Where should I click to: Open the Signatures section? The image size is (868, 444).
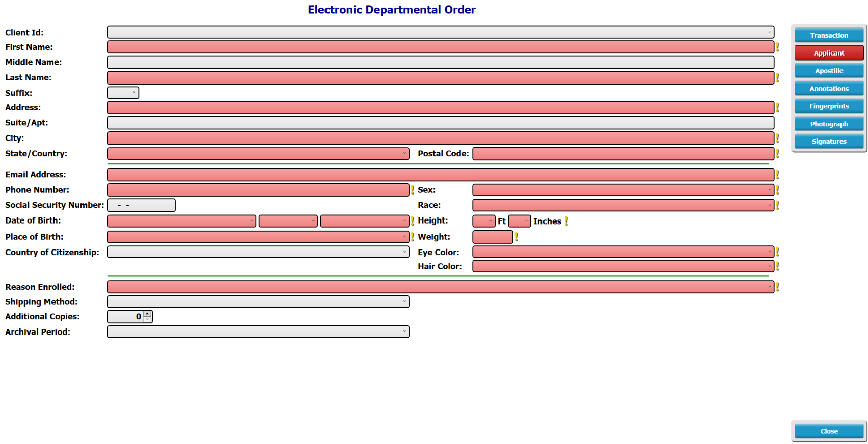point(829,142)
